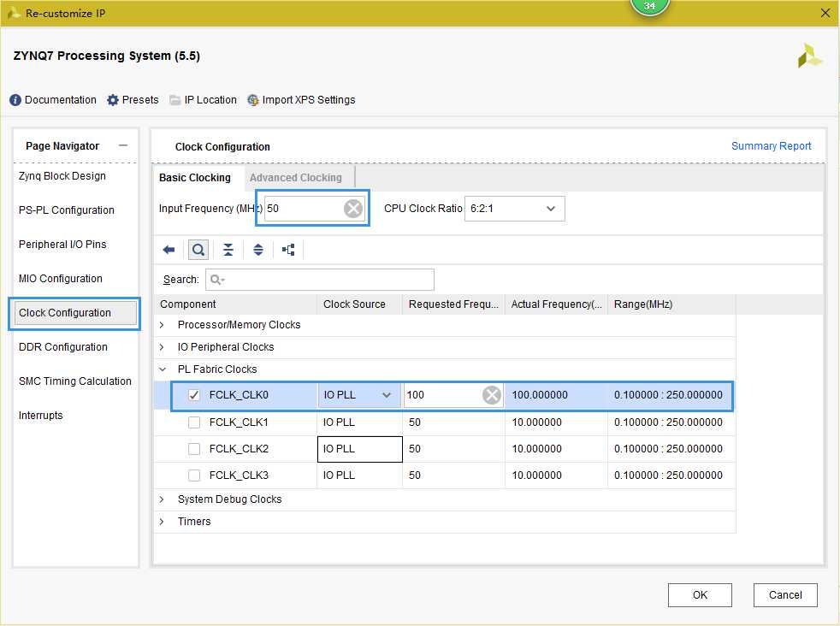Click FCLK_CLK0 actual frequency 100.000000
840x626 pixels.
[x=540, y=395]
